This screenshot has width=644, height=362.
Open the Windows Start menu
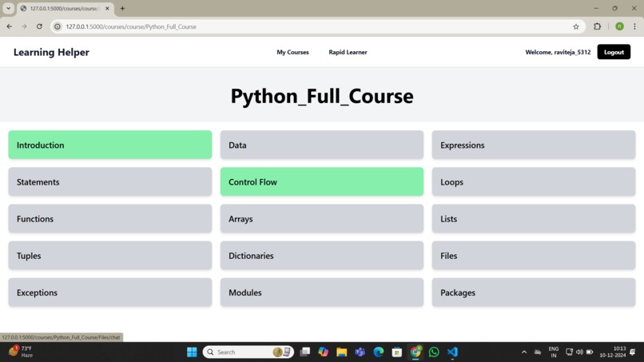coord(192,352)
